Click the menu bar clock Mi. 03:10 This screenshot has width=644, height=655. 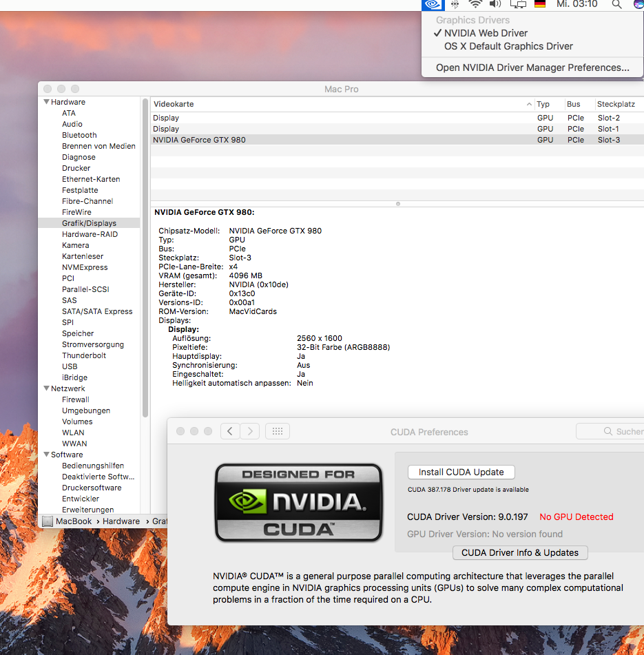pyautogui.click(x=577, y=4)
